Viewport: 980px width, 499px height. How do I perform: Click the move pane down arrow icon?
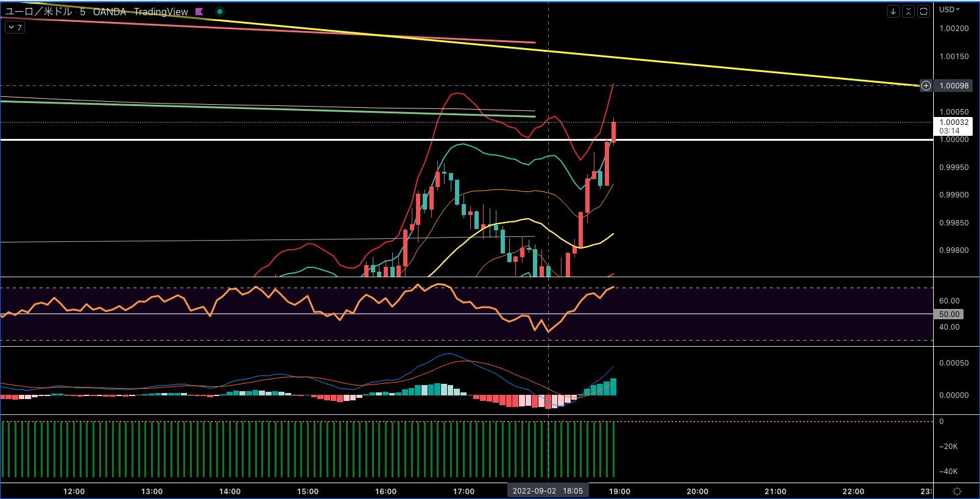click(893, 11)
